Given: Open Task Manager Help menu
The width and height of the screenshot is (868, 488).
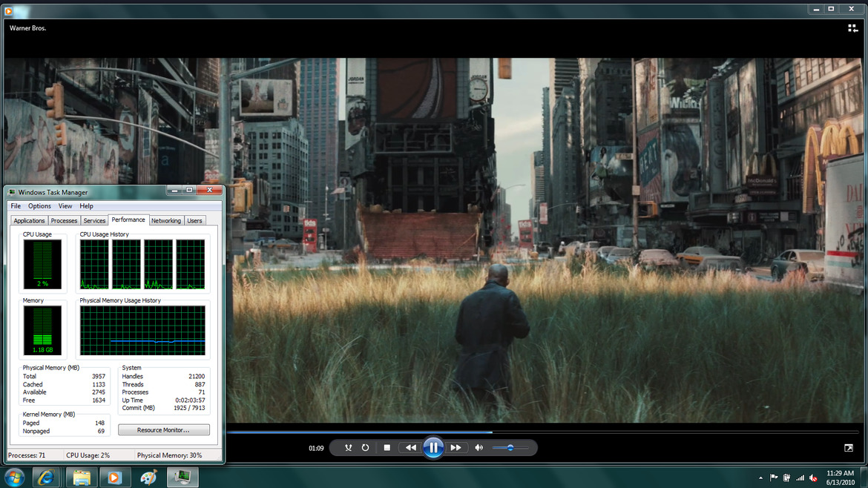Looking at the screenshot, I should (x=86, y=206).
